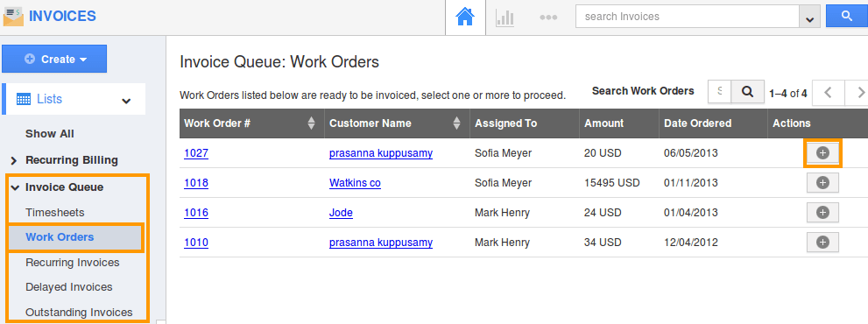The height and width of the screenshot is (324, 868).
Task: Open prasanna kuppusamy link in row 1027
Action: click(x=381, y=153)
